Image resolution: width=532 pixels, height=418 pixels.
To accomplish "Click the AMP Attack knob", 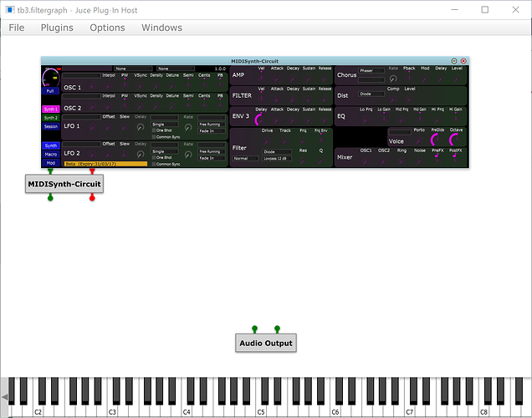I will 277,79.
